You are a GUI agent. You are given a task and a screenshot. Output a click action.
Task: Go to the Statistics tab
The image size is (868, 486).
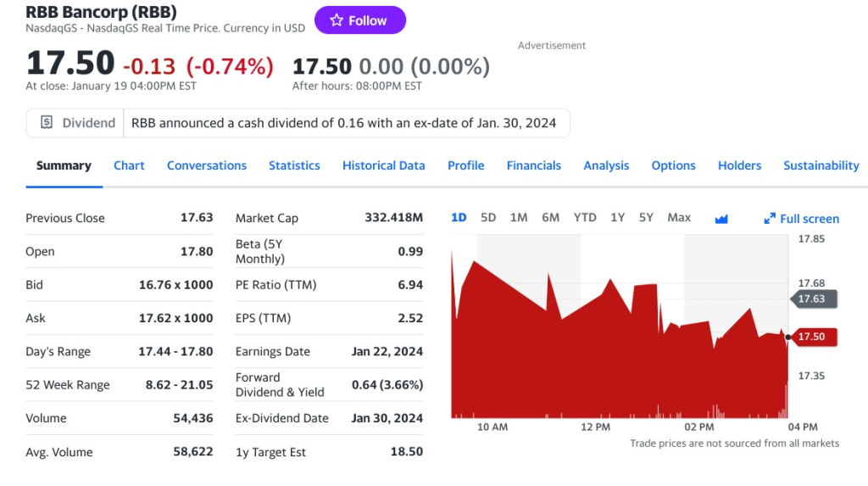(294, 165)
